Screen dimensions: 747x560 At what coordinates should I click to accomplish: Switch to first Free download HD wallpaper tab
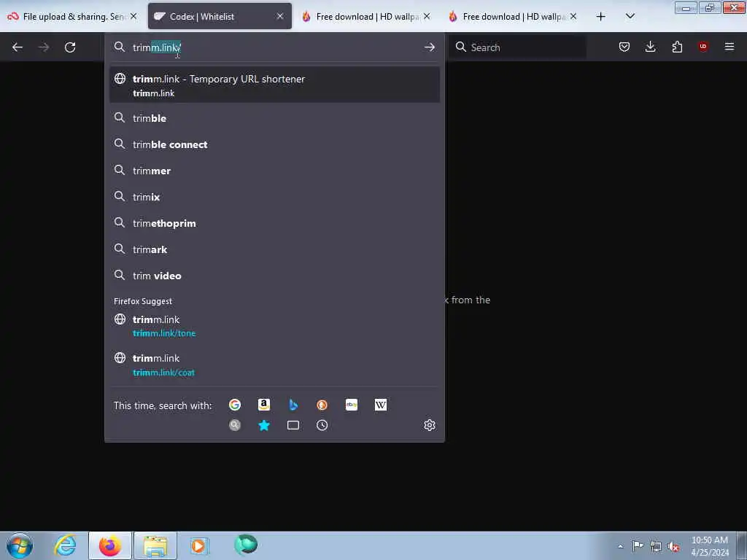pyautogui.click(x=366, y=17)
